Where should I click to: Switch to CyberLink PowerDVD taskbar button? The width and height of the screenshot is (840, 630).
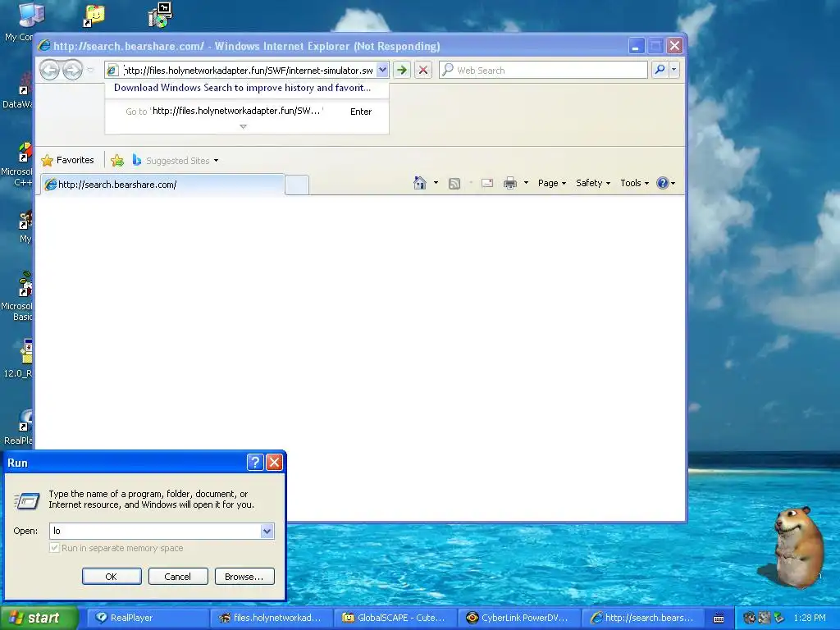[x=518, y=618]
